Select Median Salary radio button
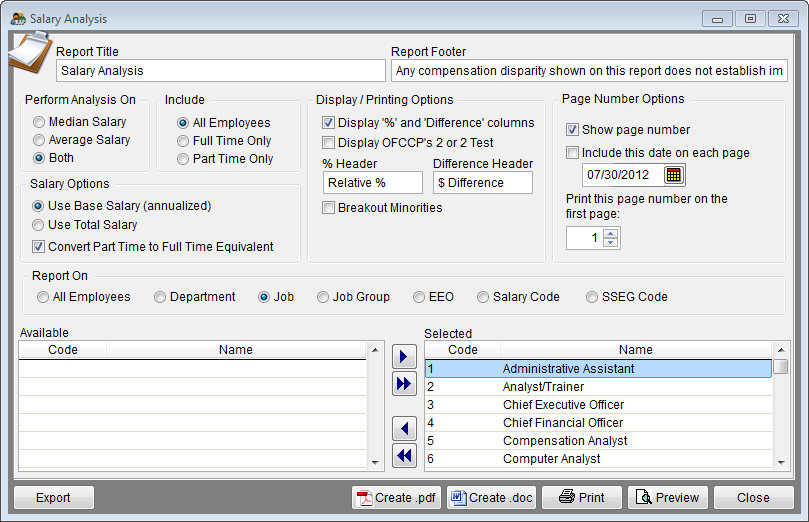 coord(39,122)
